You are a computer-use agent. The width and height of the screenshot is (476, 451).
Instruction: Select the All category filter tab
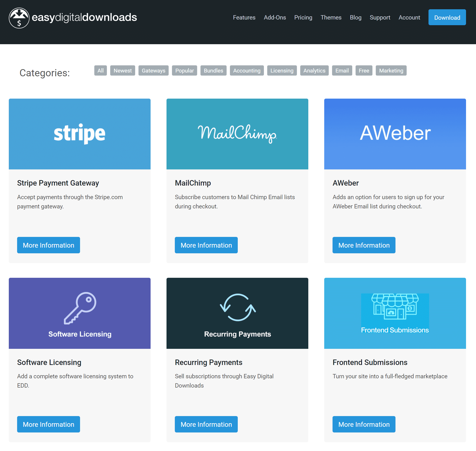click(100, 70)
